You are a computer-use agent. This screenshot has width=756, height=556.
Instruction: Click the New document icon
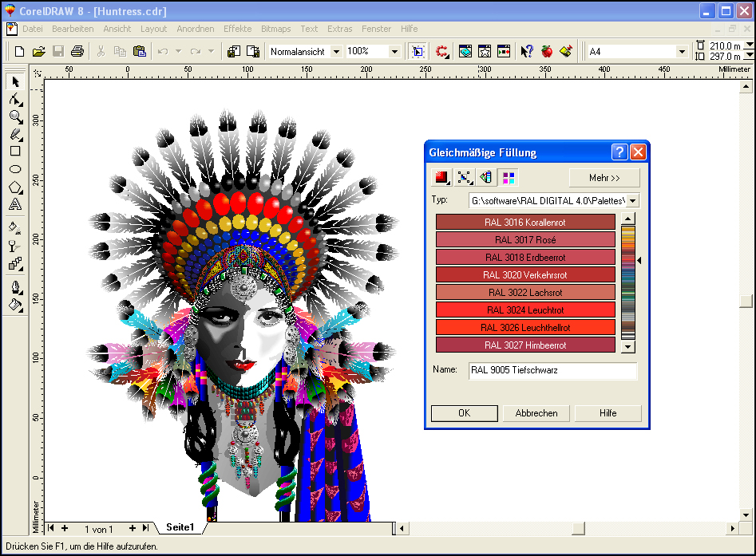(x=19, y=51)
